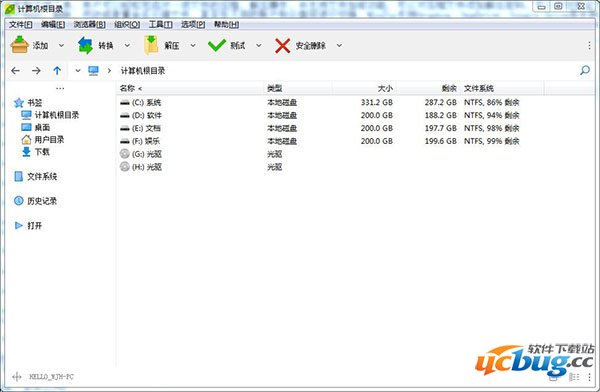The image size is (600, 392).
Task: Click the status bar move-arrows icon
Action: (x=16, y=377)
